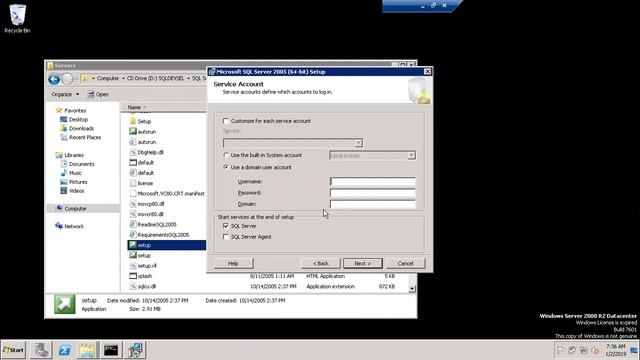Click the Domain input field
This screenshot has width=640, height=360.
point(373,204)
